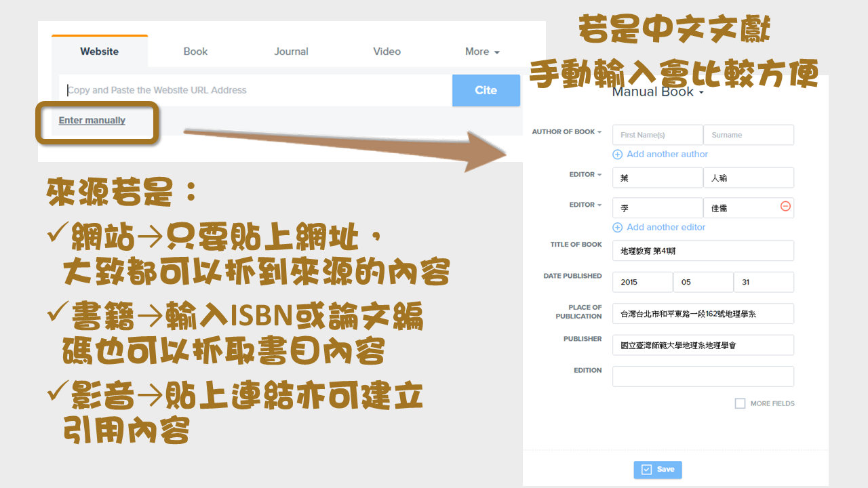This screenshot has height=488, width=868.
Task: Click the Website URL address input
Action: click(256, 90)
